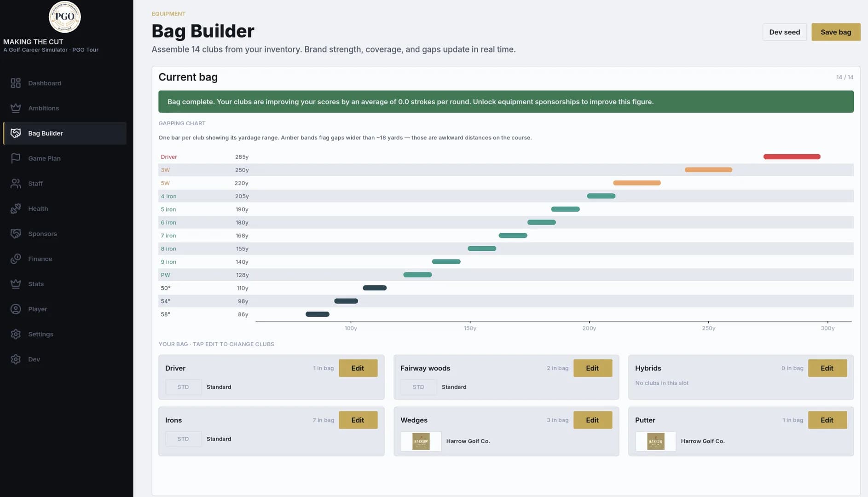Open Settings via its gear icon
This screenshot has width=868, height=497.
pos(16,334)
